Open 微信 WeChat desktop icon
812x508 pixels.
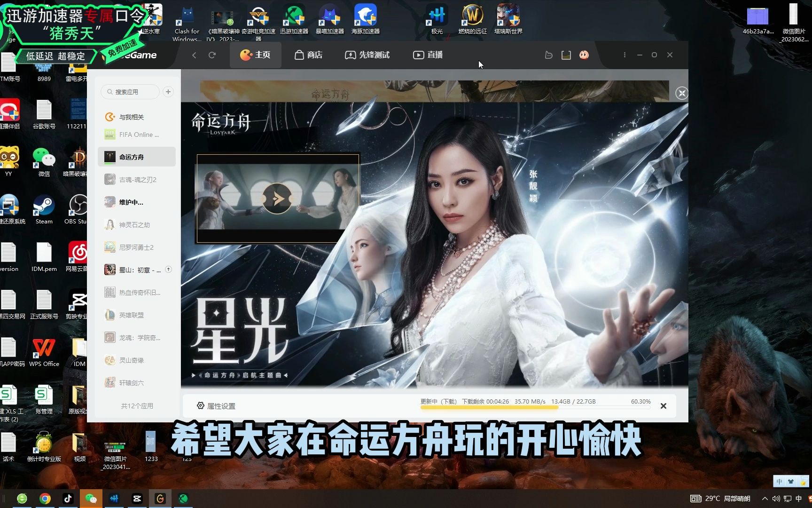[x=44, y=162]
